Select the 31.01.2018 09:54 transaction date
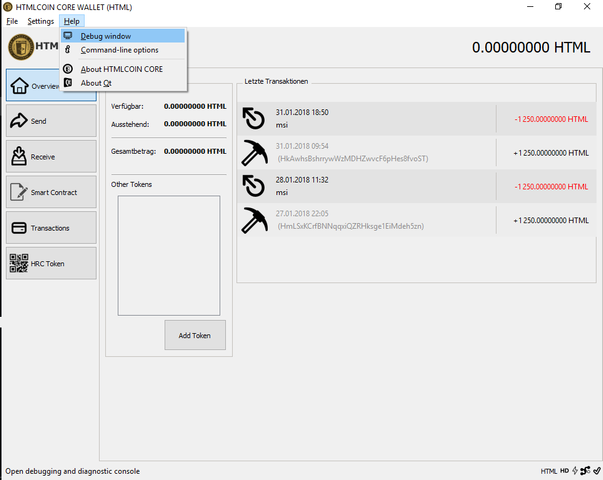The height and width of the screenshot is (480, 603). (x=302, y=146)
